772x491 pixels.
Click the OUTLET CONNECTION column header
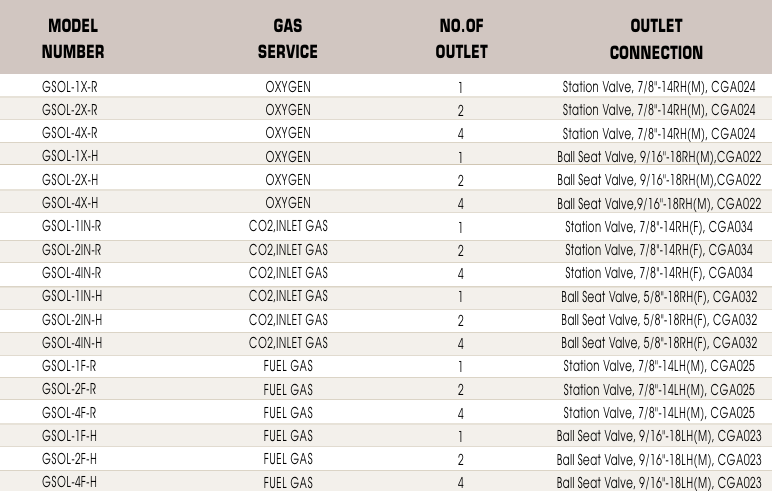click(656, 38)
